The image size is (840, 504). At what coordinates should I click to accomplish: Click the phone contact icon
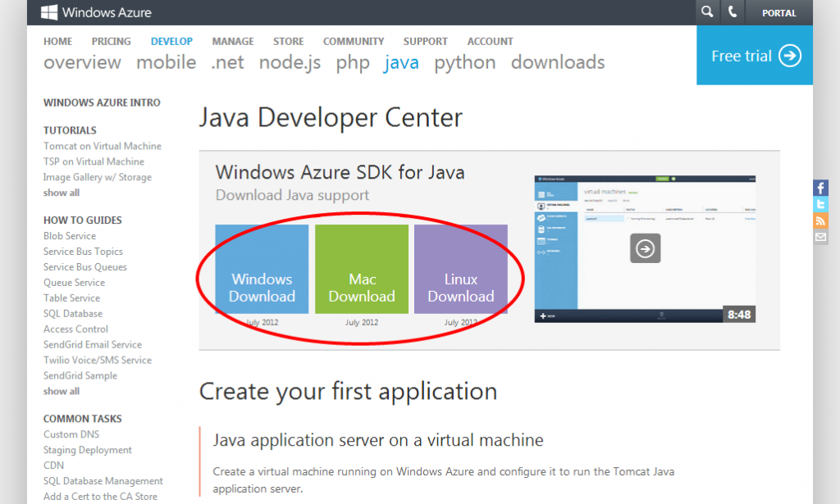[x=733, y=11]
